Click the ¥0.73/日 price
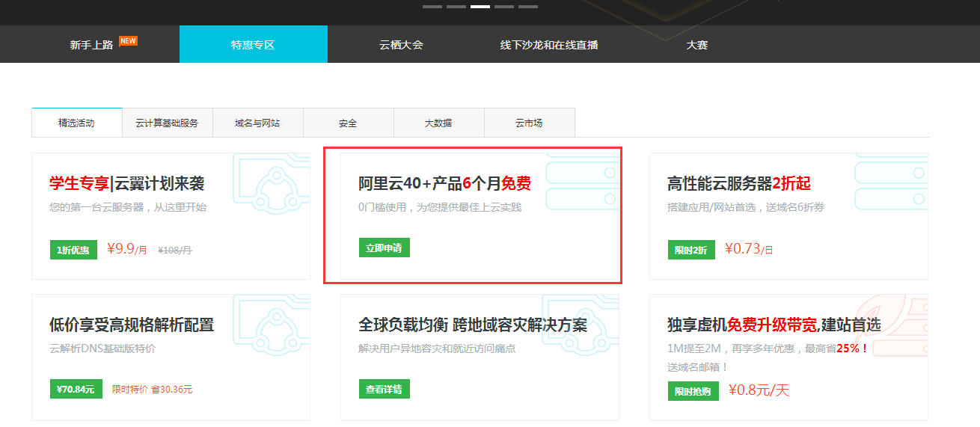The image size is (980, 427). pyautogui.click(x=749, y=249)
